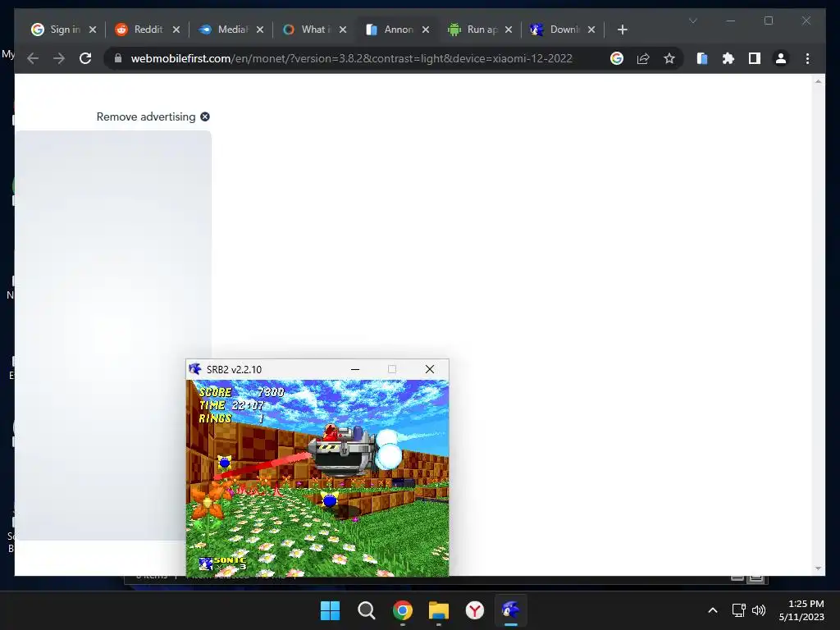The image size is (840, 630).
Task: Switch to the Sign in Google tab
Action: tap(55, 30)
